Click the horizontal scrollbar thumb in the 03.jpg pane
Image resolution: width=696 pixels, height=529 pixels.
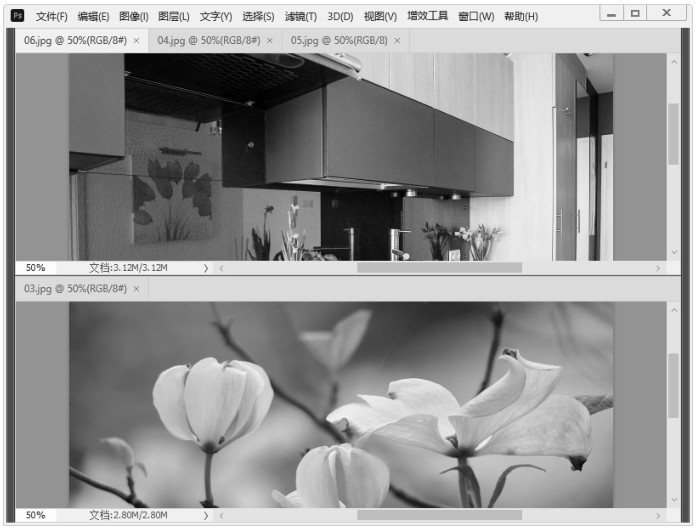(x=439, y=515)
